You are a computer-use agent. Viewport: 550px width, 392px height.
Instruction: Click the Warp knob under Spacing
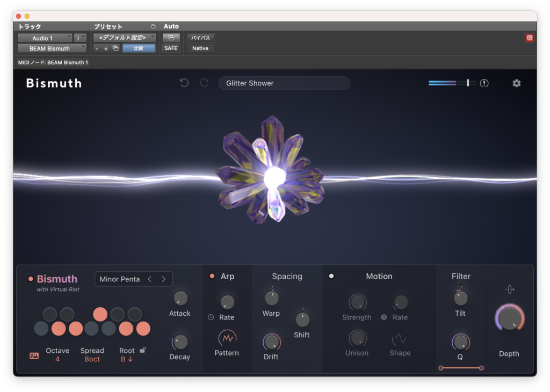click(x=272, y=299)
